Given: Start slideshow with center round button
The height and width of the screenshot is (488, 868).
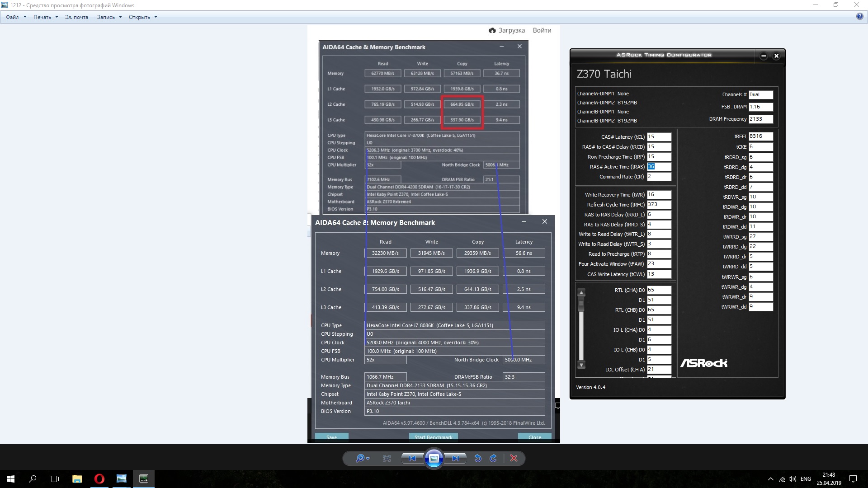Looking at the screenshot, I should click(x=434, y=458).
